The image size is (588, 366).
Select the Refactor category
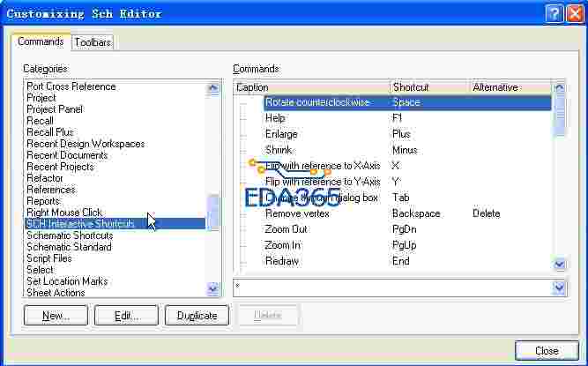(x=45, y=178)
